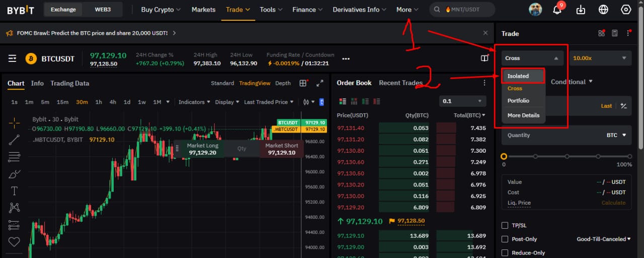Switch to the Exchange mode toggle

click(63, 10)
